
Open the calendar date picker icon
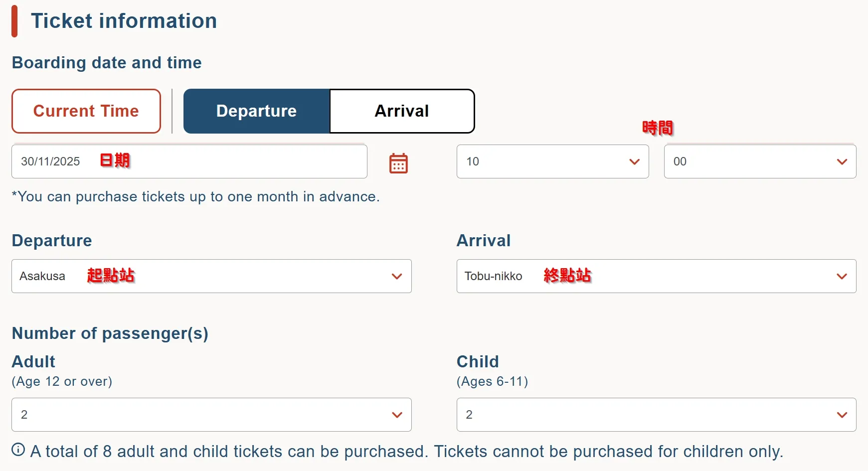[x=398, y=163]
